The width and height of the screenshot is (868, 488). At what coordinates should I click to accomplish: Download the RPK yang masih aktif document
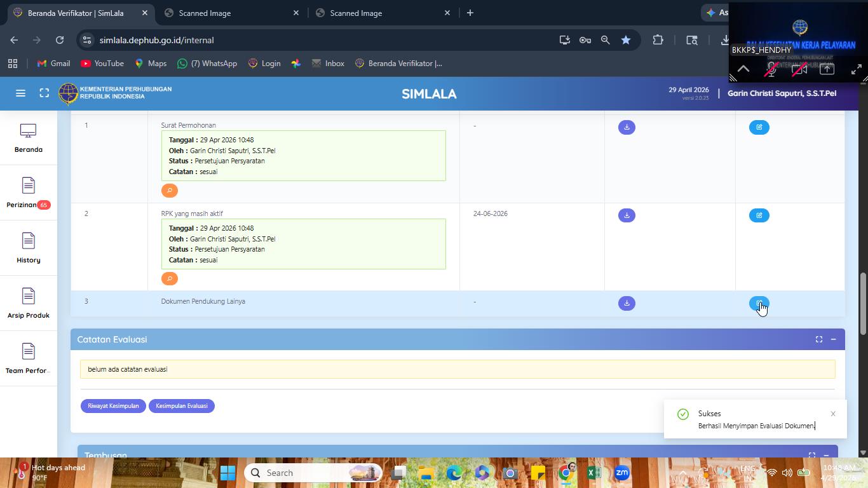627,215
